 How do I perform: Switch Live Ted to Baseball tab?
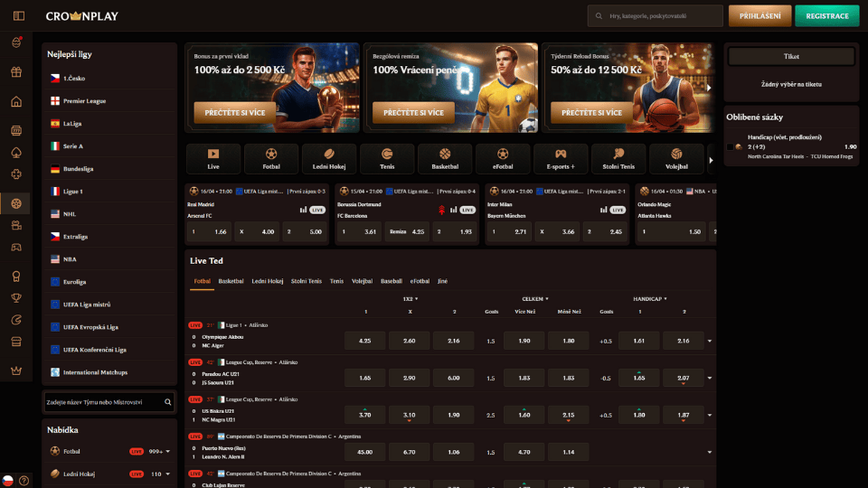392,281
